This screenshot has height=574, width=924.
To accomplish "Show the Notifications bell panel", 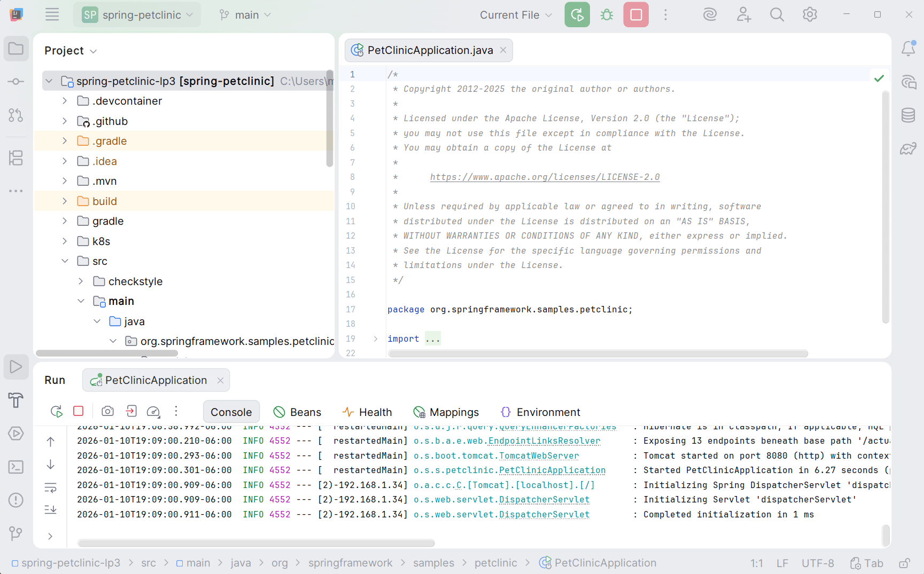I will pos(909,49).
